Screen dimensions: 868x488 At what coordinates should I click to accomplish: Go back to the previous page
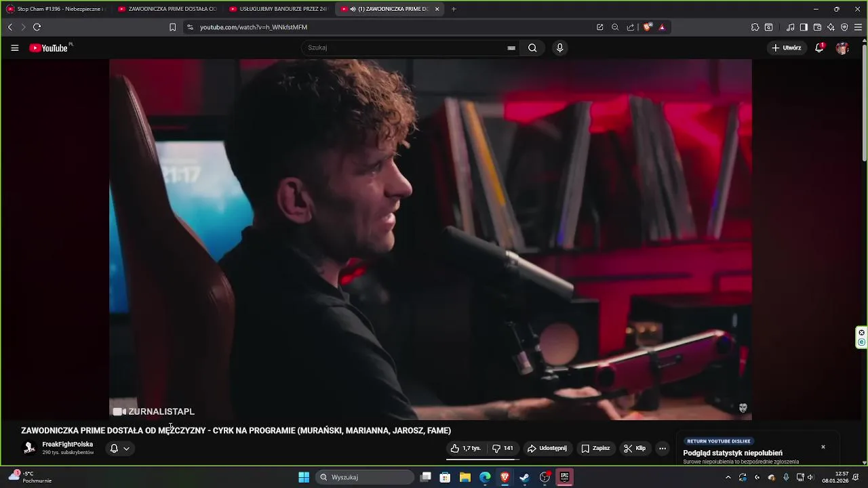click(x=9, y=27)
